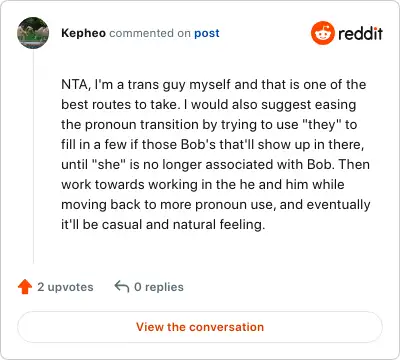Click the View the conversation button
The image size is (400, 360).
200,327
